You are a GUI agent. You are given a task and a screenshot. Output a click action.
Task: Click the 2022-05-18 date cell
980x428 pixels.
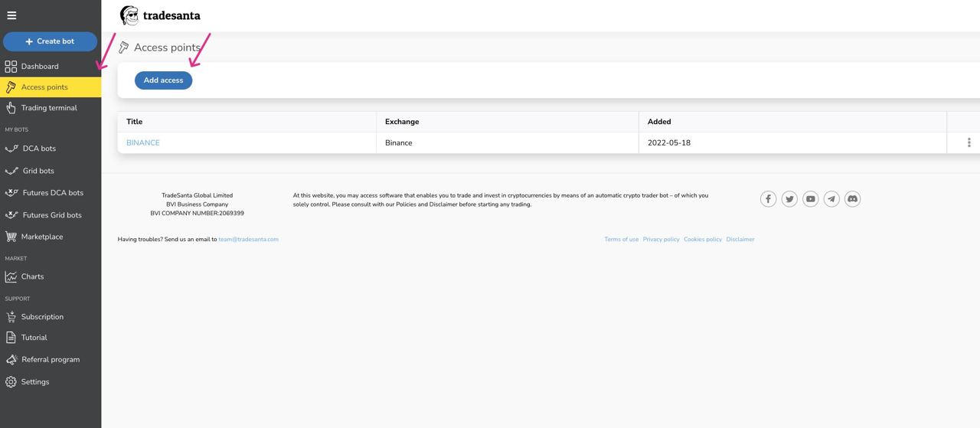[792, 143]
